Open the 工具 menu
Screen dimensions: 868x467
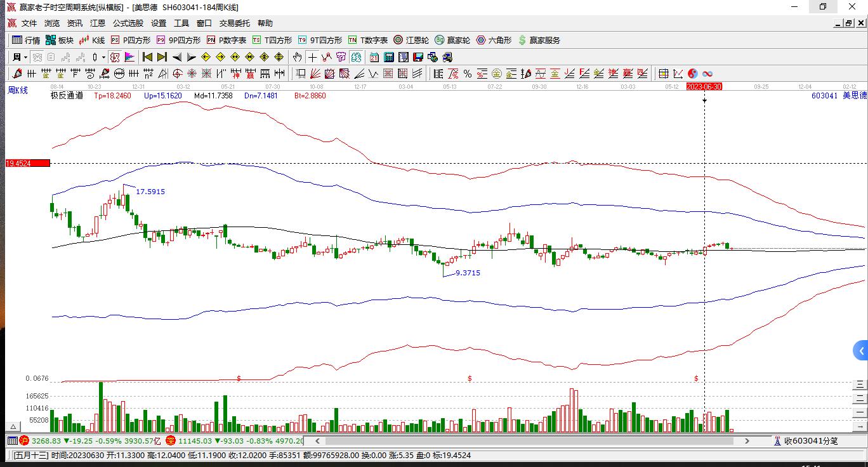(181, 23)
